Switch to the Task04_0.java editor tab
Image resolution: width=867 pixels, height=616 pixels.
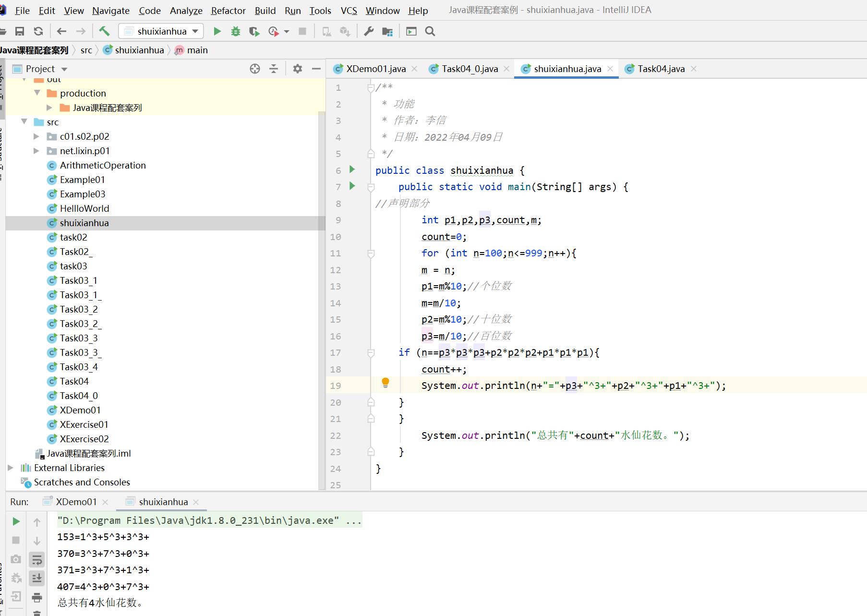[470, 69]
